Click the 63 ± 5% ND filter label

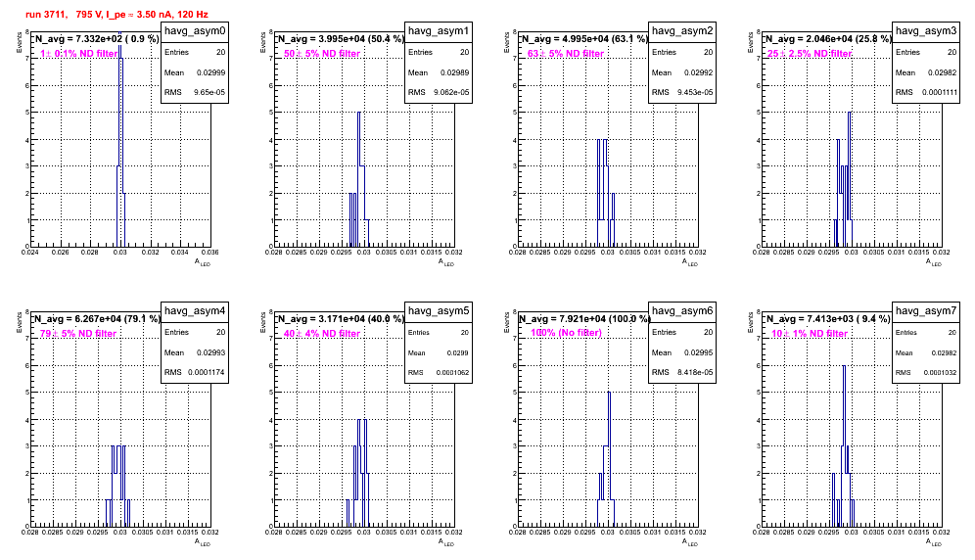566,54
